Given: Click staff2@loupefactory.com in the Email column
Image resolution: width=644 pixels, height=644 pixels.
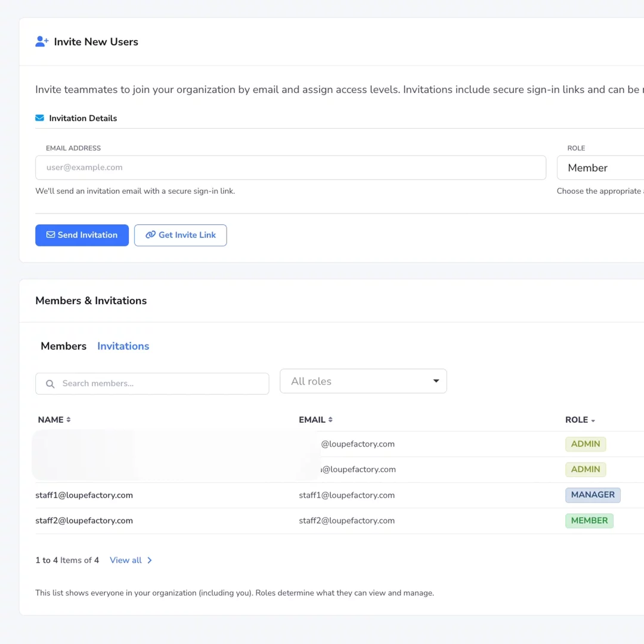Looking at the screenshot, I should click(x=346, y=521).
